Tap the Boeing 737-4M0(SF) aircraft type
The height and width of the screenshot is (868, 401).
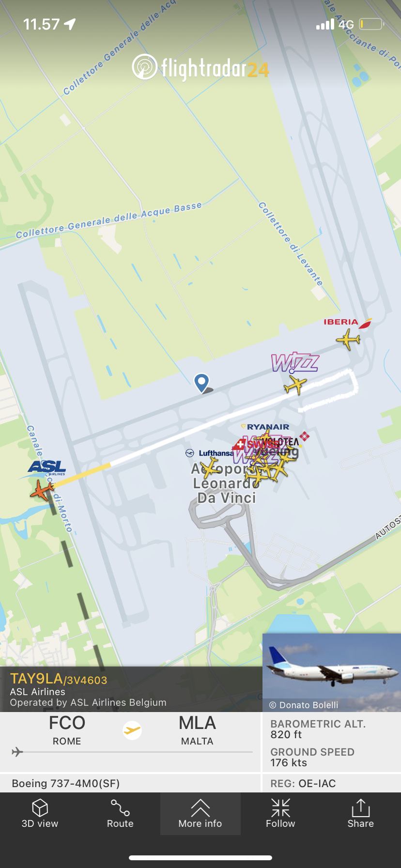tap(66, 783)
